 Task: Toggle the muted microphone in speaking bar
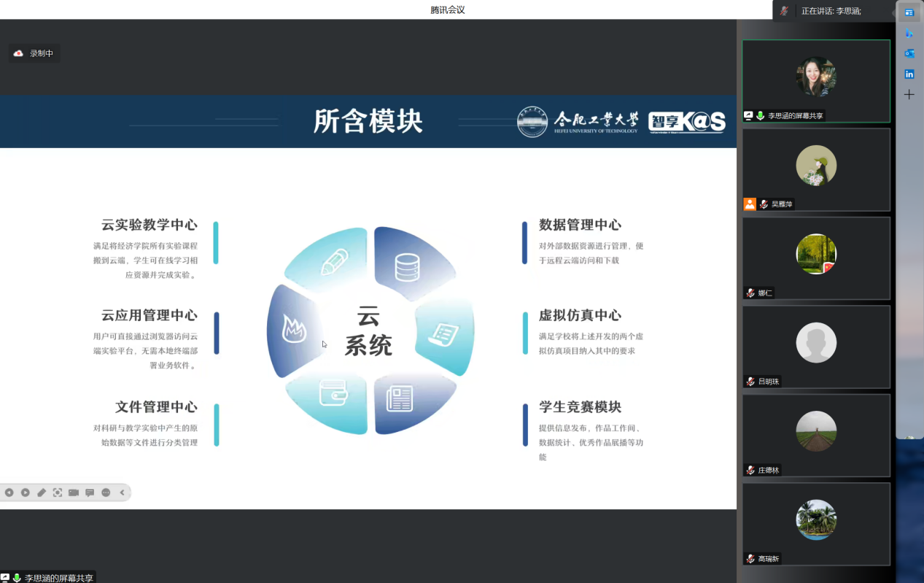pos(784,11)
